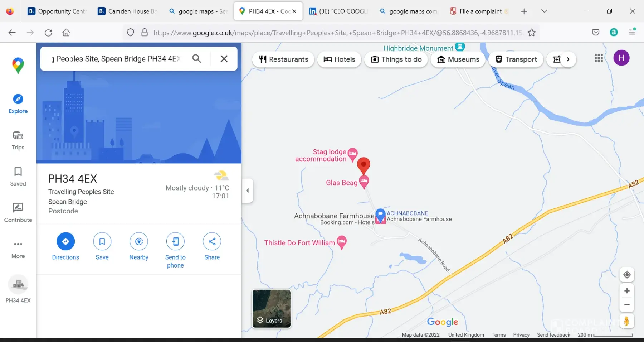Screen dimensions: 644x342
Task: Clear the Maps search box
Action: coord(224,59)
